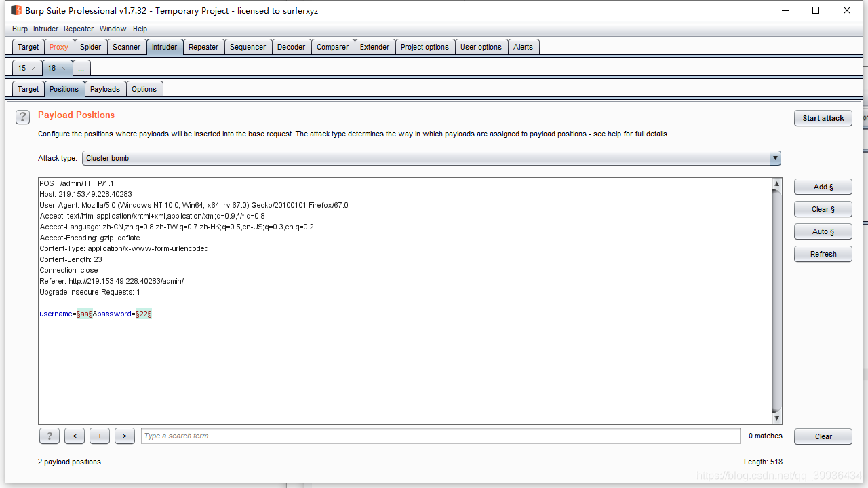Click the Connection: close line
The width and height of the screenshot is (868, 488).
click(x=68, y=270)
